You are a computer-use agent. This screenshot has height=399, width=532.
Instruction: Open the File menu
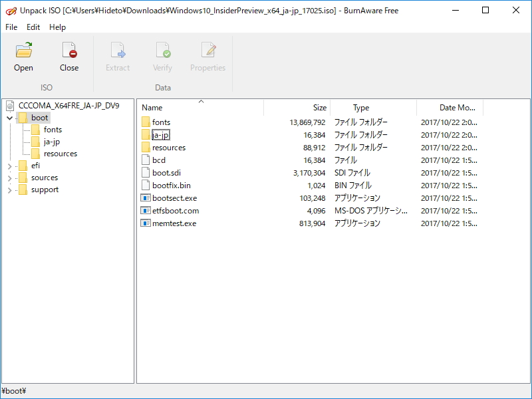[x=11, y=27]
